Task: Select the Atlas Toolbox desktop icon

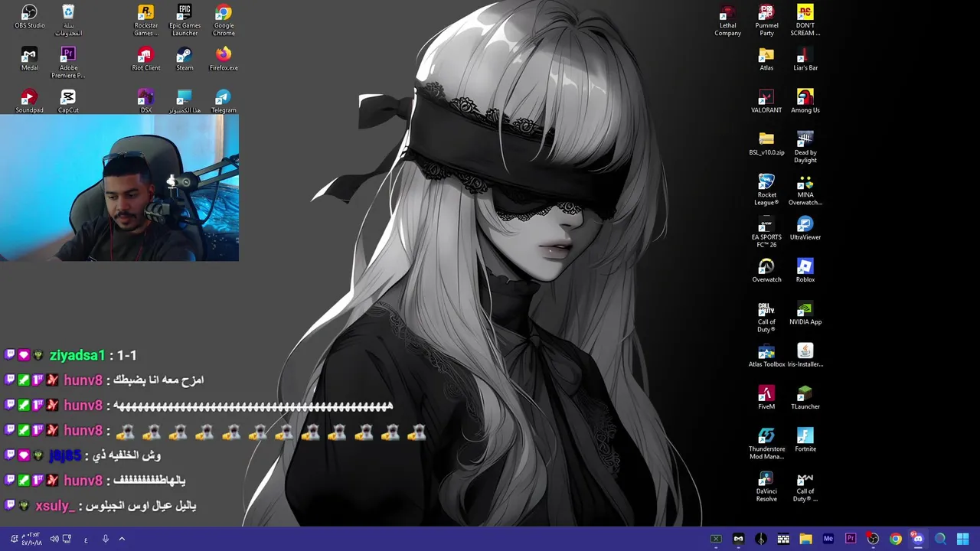Action: point(766,354)
